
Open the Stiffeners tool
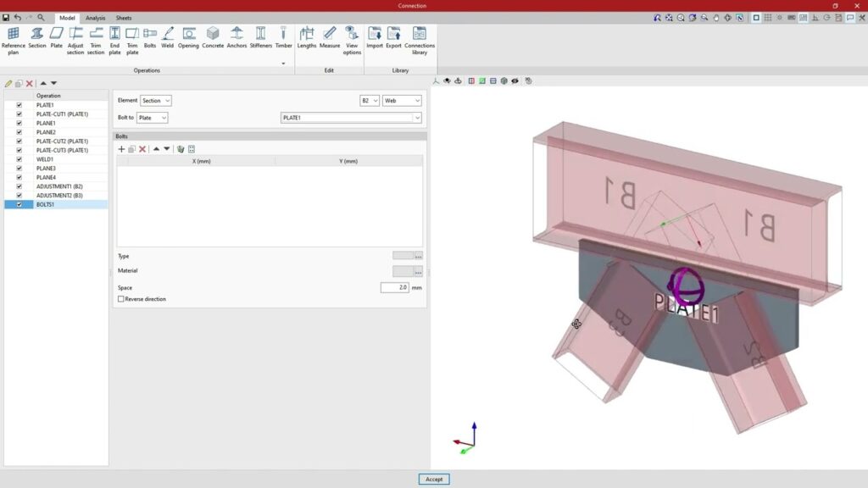pos(260,37)
